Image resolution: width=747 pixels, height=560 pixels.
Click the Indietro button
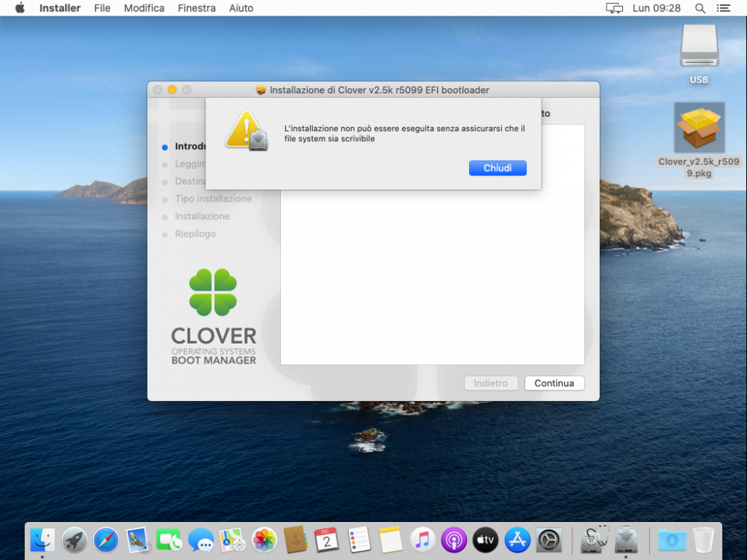point(491,383)
